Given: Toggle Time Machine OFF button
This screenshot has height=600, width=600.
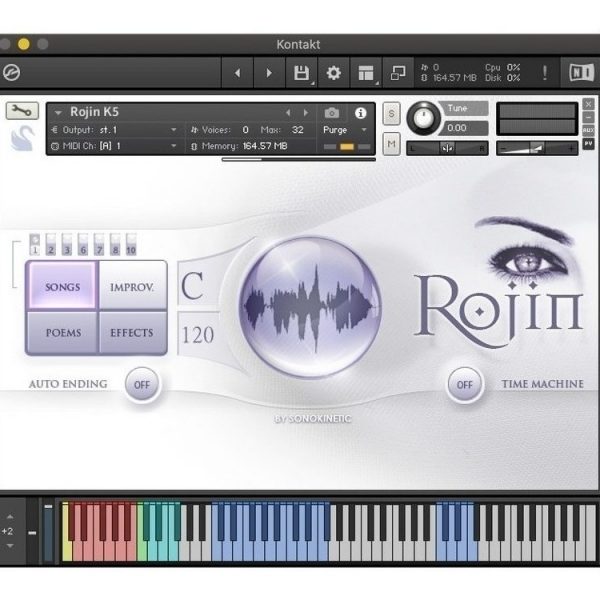Looking at the screenshot, I should 465,385.
